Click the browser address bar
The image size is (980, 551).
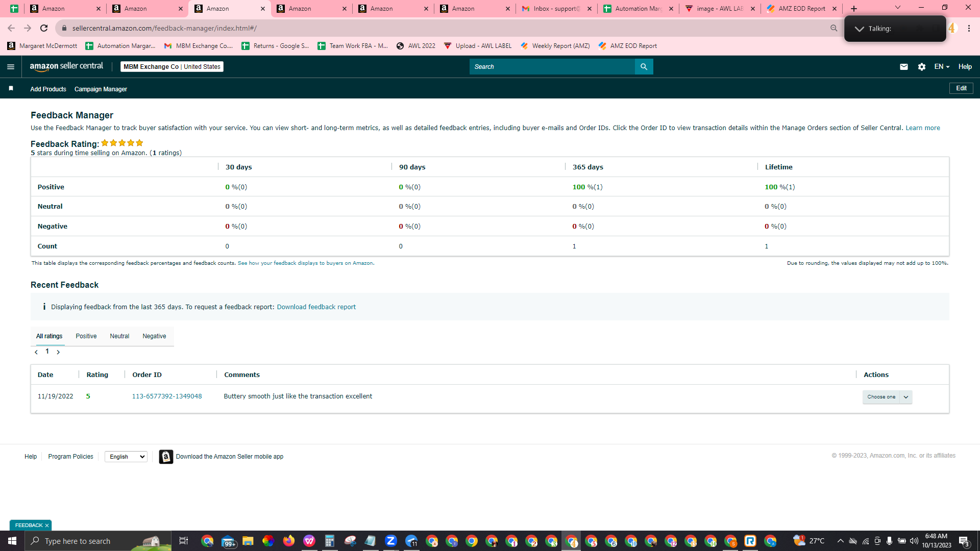coord(444,28)
